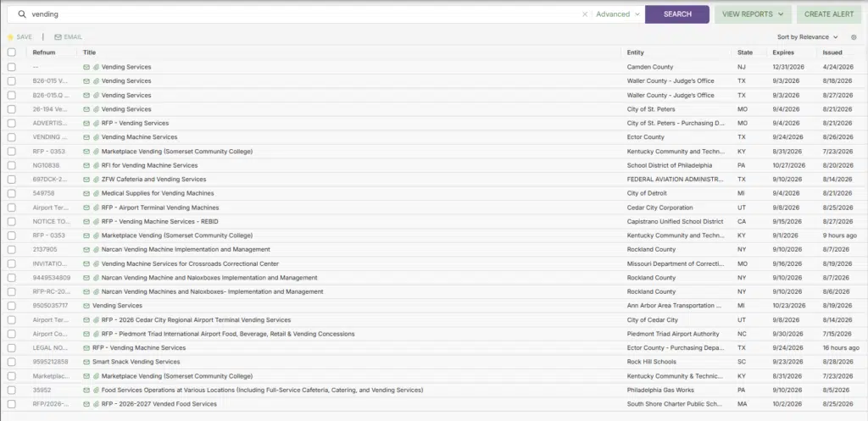Open paperclip icon on Medical Supplies row
The width and height of the screenshot is (868, 421).
96,194
